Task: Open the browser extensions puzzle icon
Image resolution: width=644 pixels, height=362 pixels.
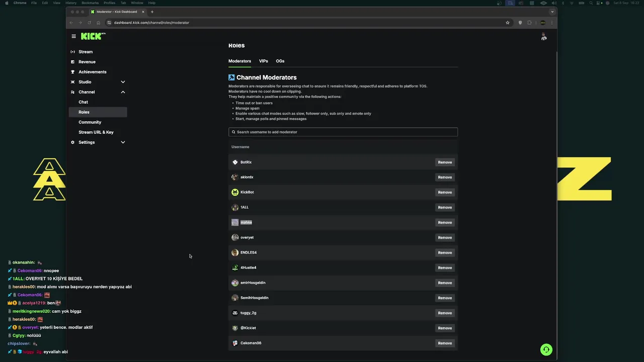Action: (x=529, y=23)
